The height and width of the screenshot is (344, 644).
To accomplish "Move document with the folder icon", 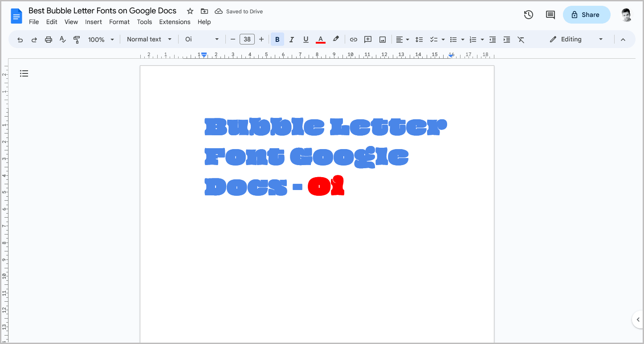I will (x=204, y=11).
